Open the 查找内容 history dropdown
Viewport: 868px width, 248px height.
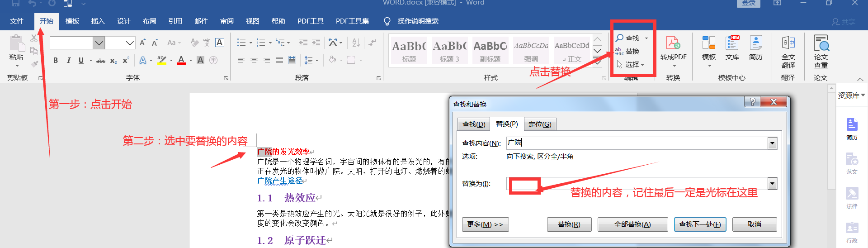pyautogui.click(x=772, y=143)
